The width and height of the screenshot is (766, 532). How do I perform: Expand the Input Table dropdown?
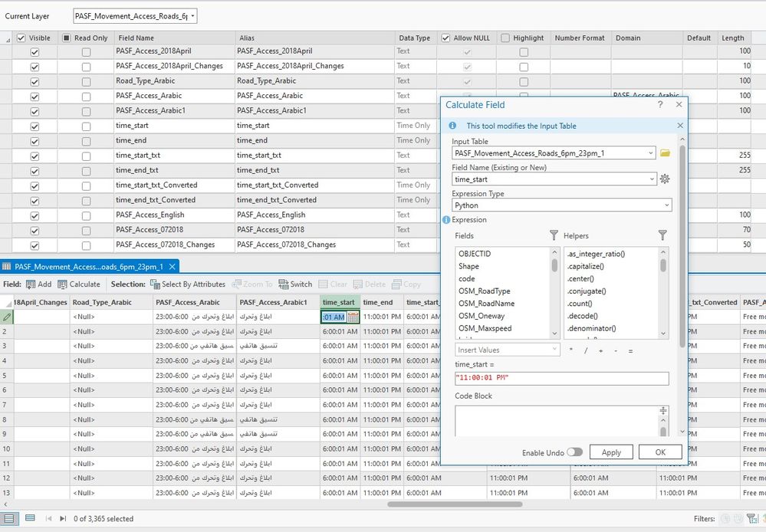tap(651, 153)
